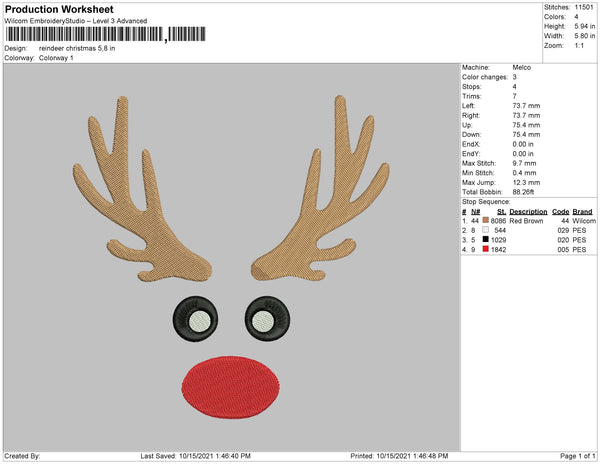The height and width of the screenshot is (464, 600).
Task: Click the Brand column header
Action: 582,212
